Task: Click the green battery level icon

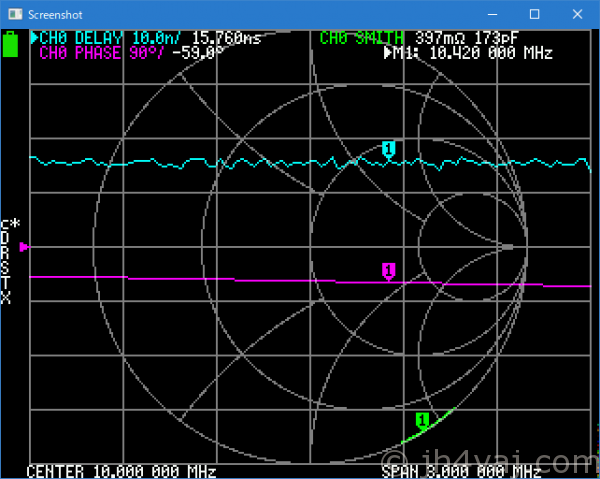Action: point(11,44)
